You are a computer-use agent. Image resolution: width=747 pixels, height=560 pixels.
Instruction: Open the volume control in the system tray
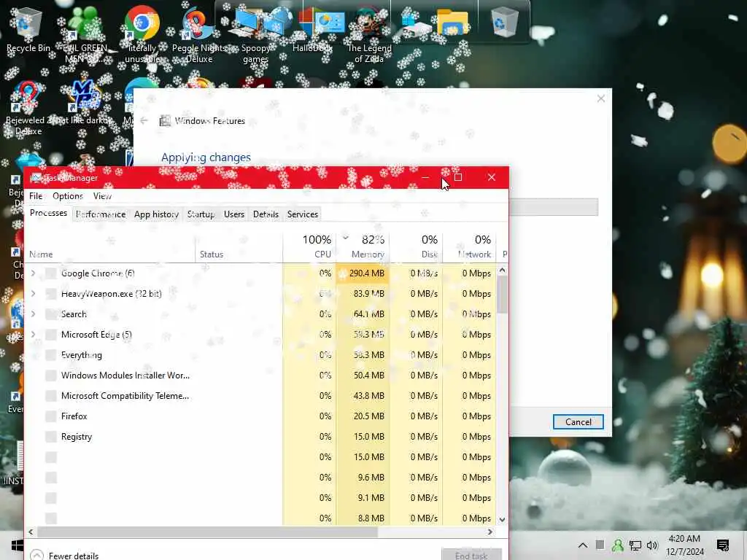point(652,545)
